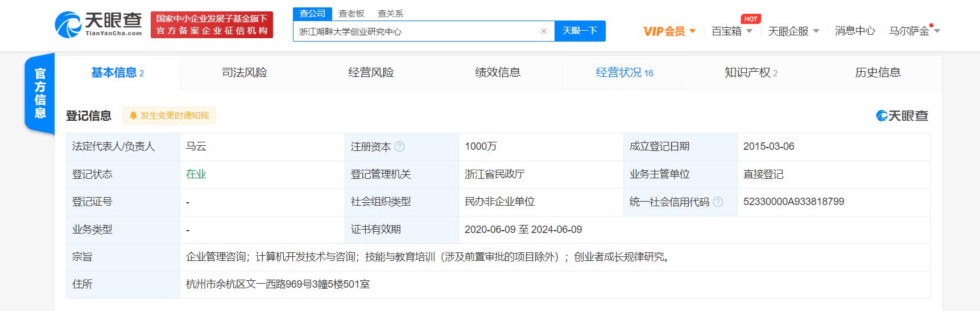Switch to 查公司 search tab
The height and width of the screenshot is (311, 980).
[x=312, y=14]
